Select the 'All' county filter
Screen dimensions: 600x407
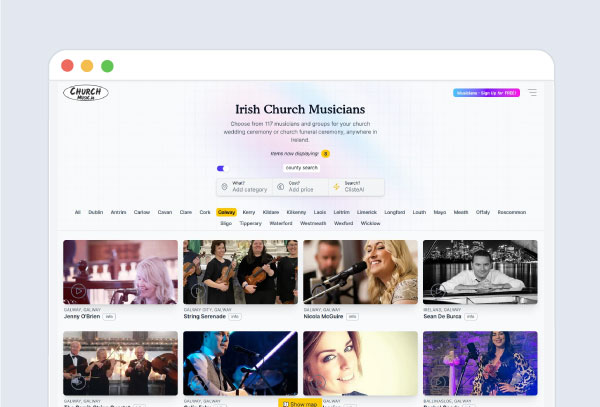78,212
